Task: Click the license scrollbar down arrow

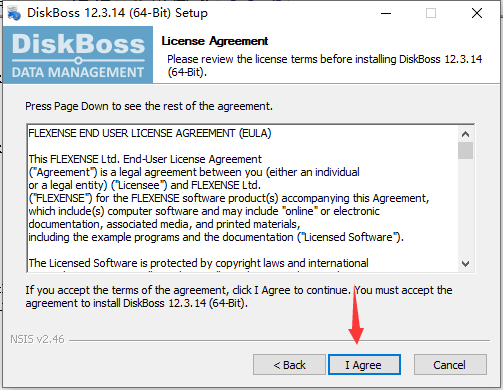Action: (465, 264)
